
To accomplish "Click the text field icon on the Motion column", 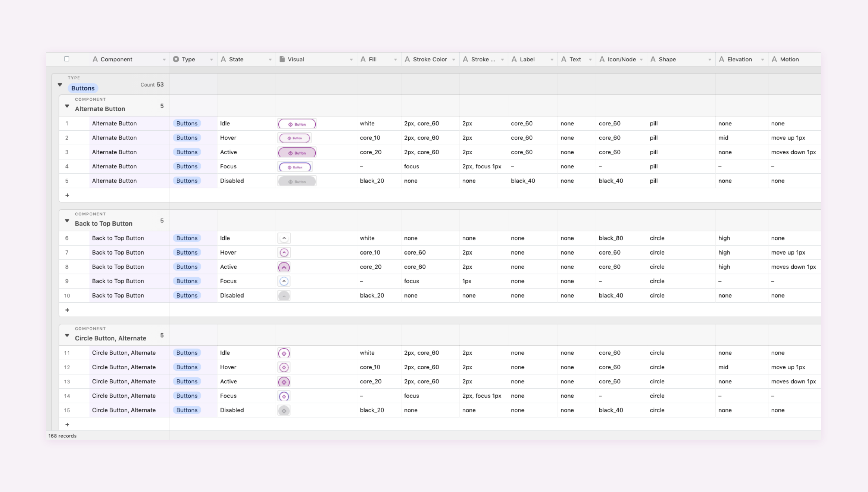I will [774, 59].
